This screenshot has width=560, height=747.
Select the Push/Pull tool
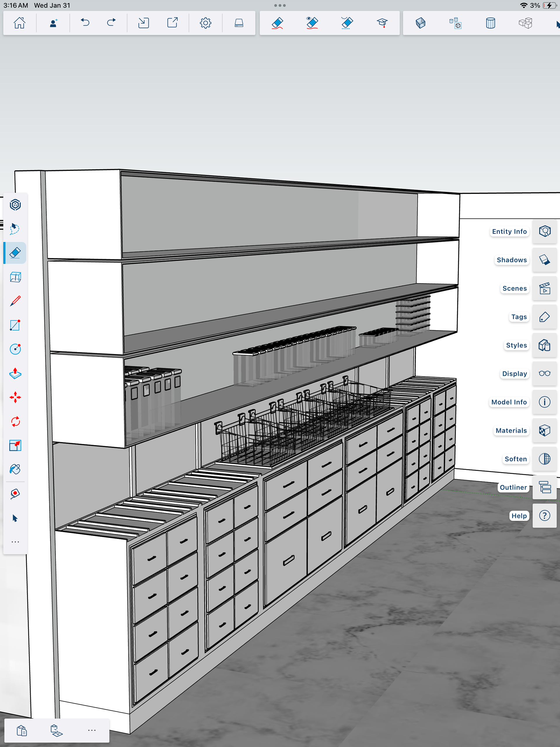coord(15,373)
